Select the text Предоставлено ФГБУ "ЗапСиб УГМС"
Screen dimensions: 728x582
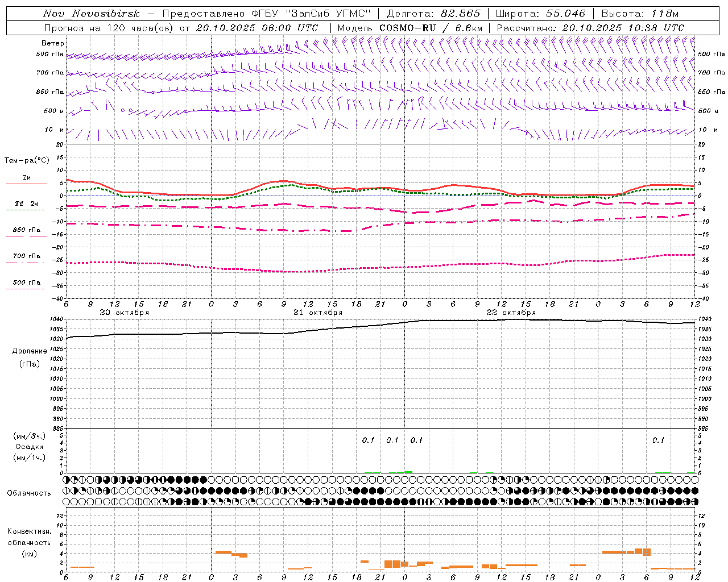click(x=266, y=14)
